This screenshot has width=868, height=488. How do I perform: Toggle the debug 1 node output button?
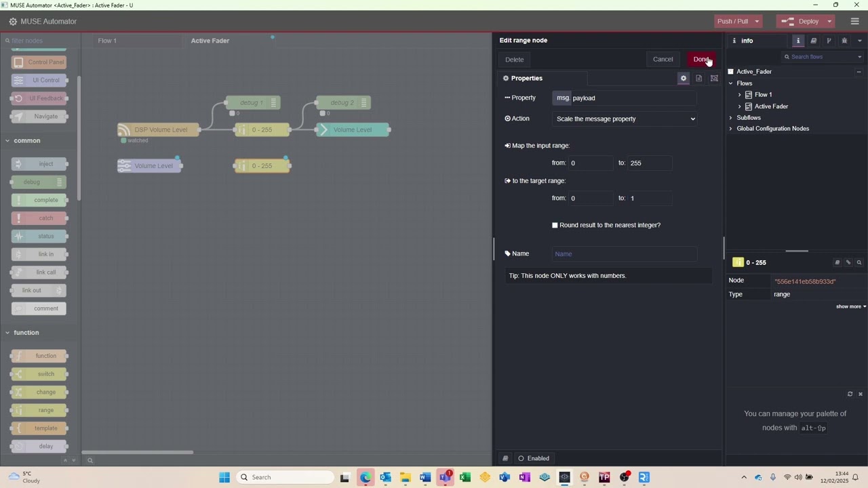(x=275, y=103)
